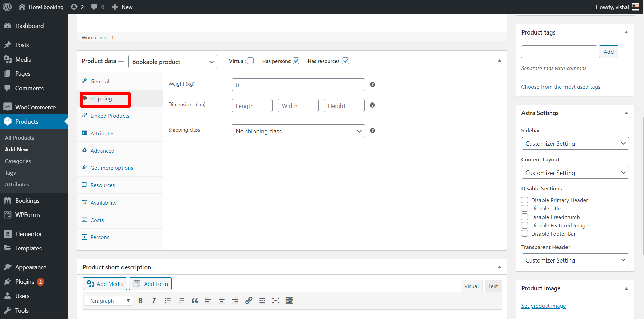This screenshot has height=319, width=644.
Task: Insert or edit link icon
Action: point(249,301)
